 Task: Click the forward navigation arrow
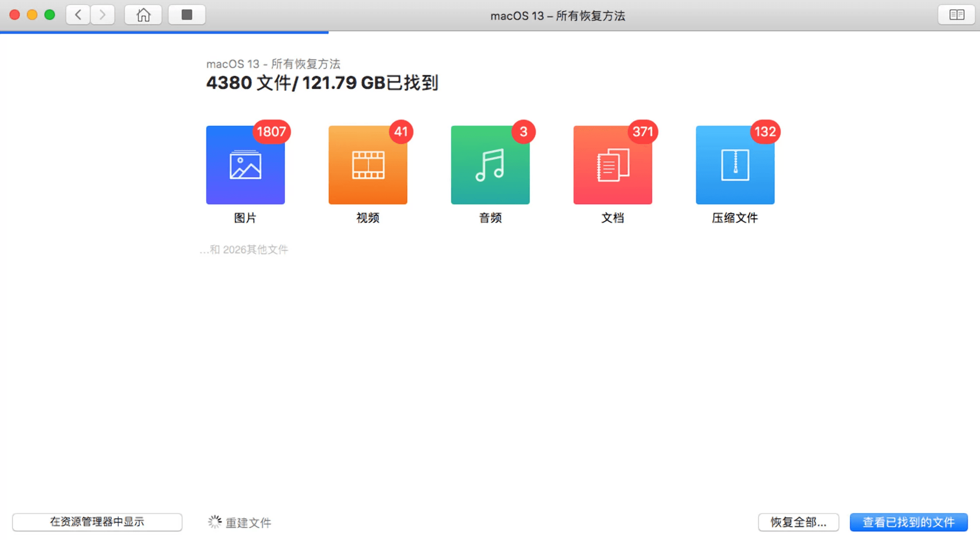[x=103, y=14]
